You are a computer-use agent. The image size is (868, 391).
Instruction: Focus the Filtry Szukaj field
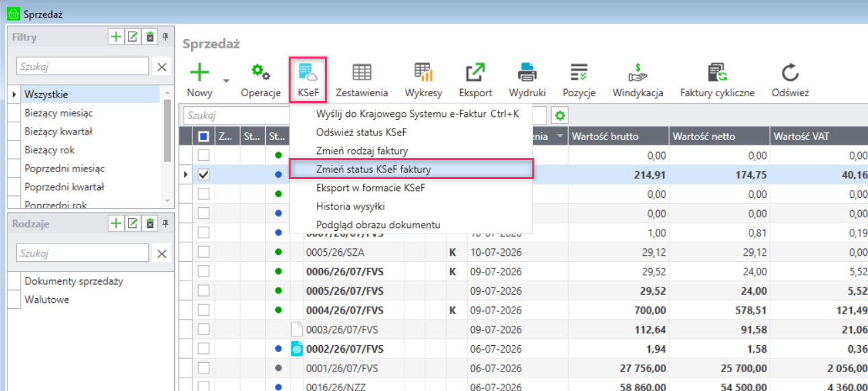[x=82, y=67]
